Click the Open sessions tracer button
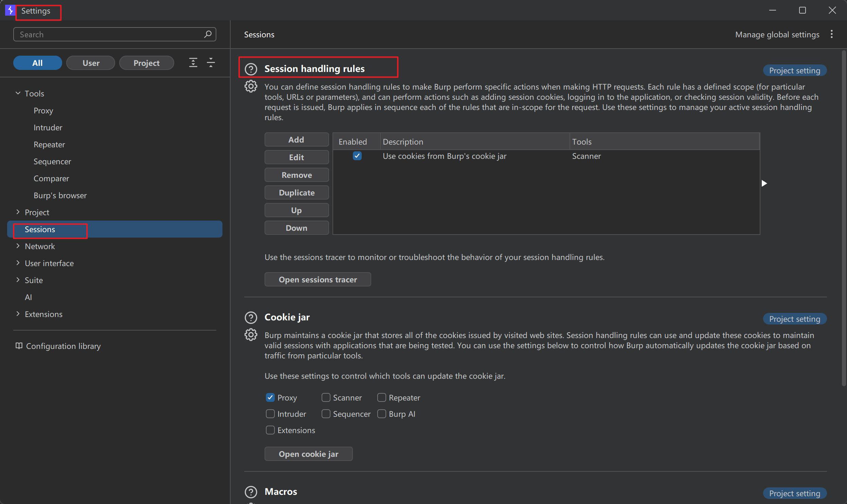 pyautogui.click(x=317, y=280)
